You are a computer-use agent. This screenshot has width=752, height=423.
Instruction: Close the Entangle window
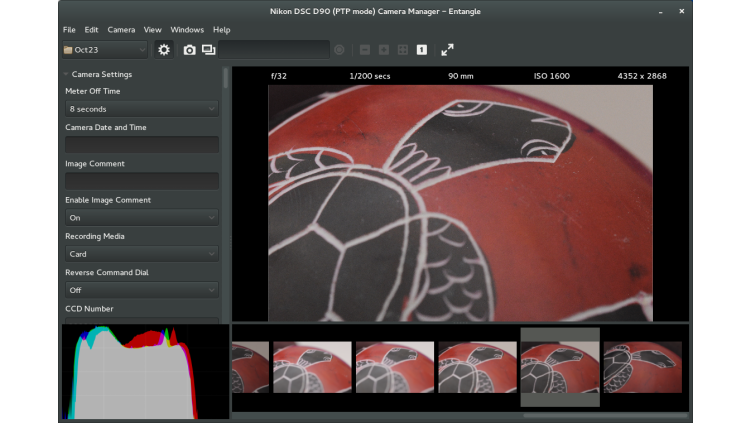(682, 11)
